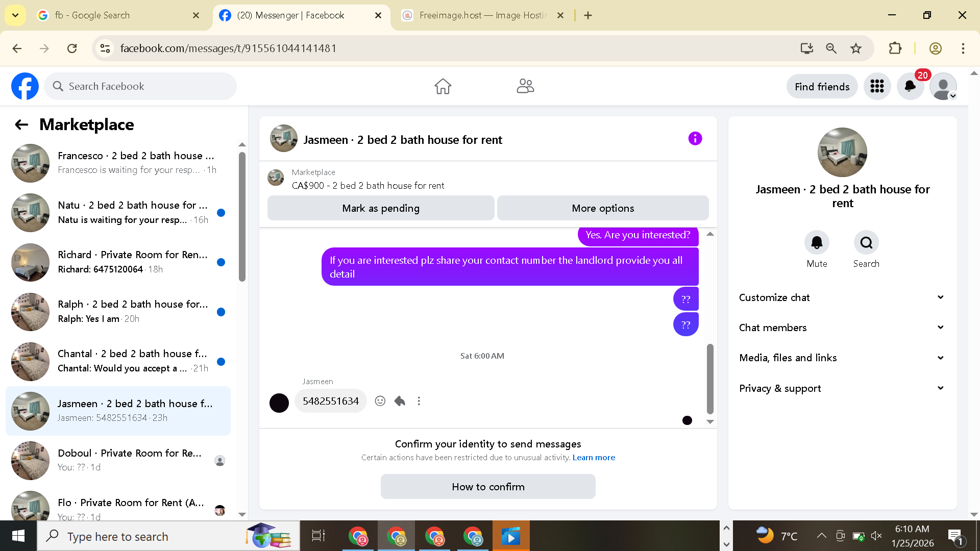Open more options dots next to Jasmeen's message
This screenshot has height=551, width=980.
(x=419, y=401)
